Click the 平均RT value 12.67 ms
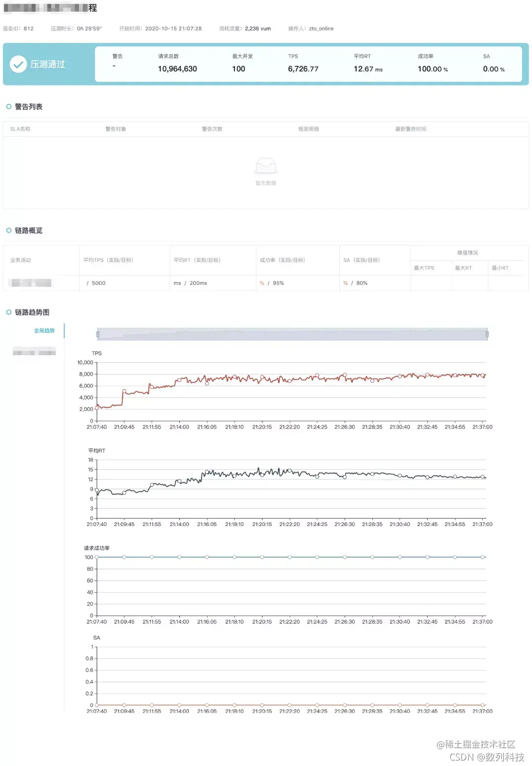532x766 pixels. (368, 69)
